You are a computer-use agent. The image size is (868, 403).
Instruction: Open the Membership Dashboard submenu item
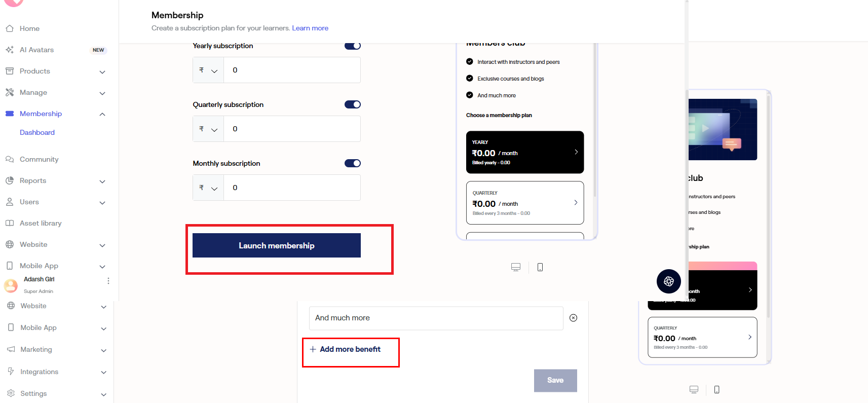pyautogui.click(x=37, y=132)
